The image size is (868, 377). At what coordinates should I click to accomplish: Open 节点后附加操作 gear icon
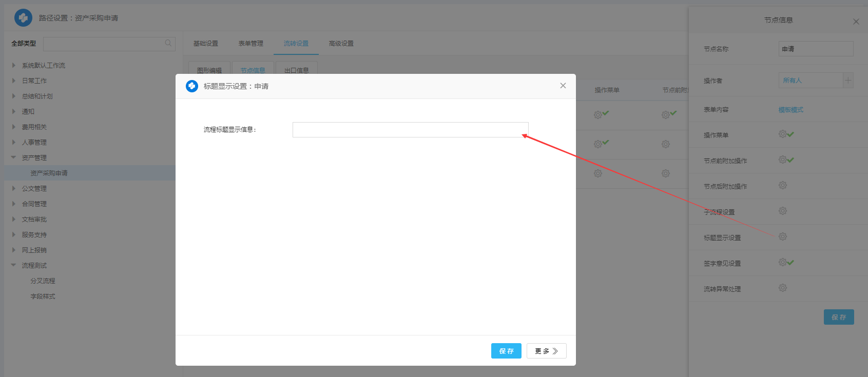[782, 185]
